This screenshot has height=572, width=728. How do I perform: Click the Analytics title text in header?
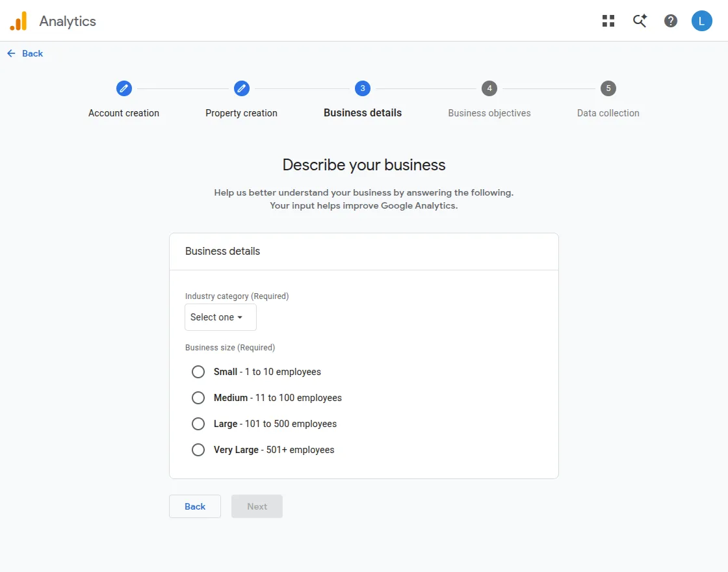[68, 21]
